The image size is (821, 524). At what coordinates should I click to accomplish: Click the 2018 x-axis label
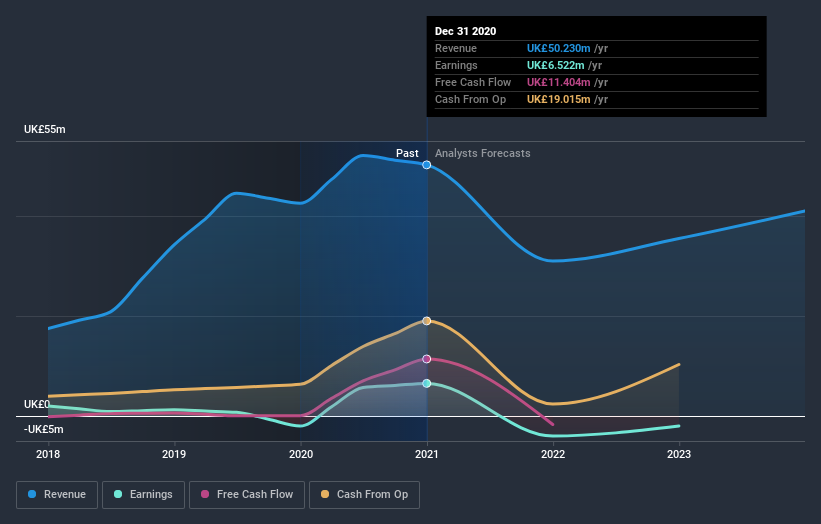48,454
